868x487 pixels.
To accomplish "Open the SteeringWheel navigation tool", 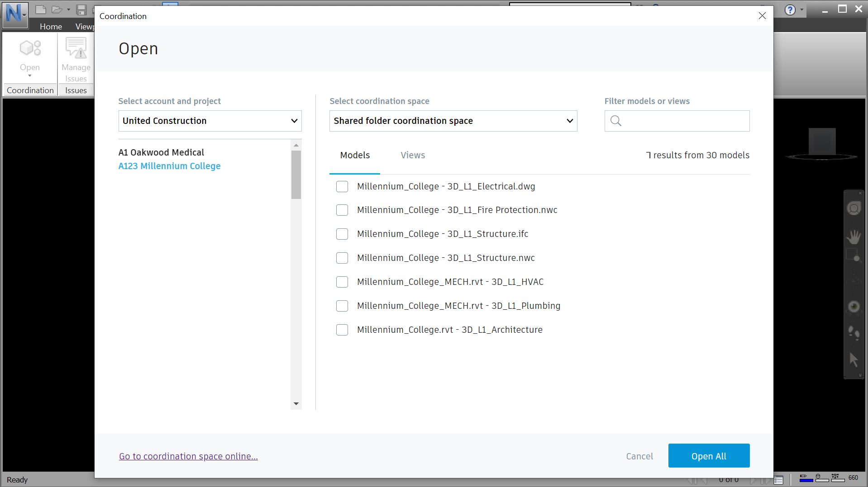I will [x=854, y=208].
